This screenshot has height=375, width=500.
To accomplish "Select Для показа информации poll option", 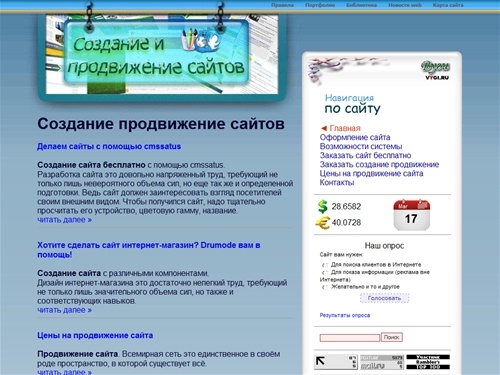I will pos(325,273).
